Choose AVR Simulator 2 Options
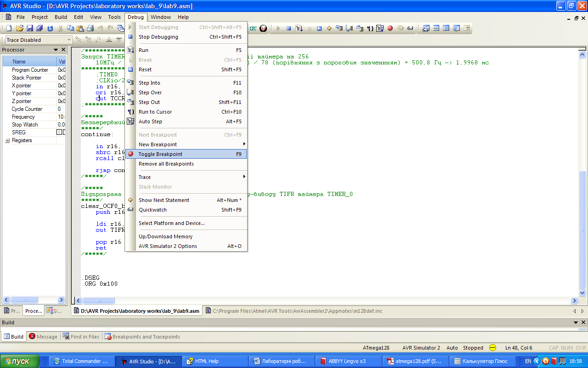The height and width of the screenshot is (368, 588). 186,246
